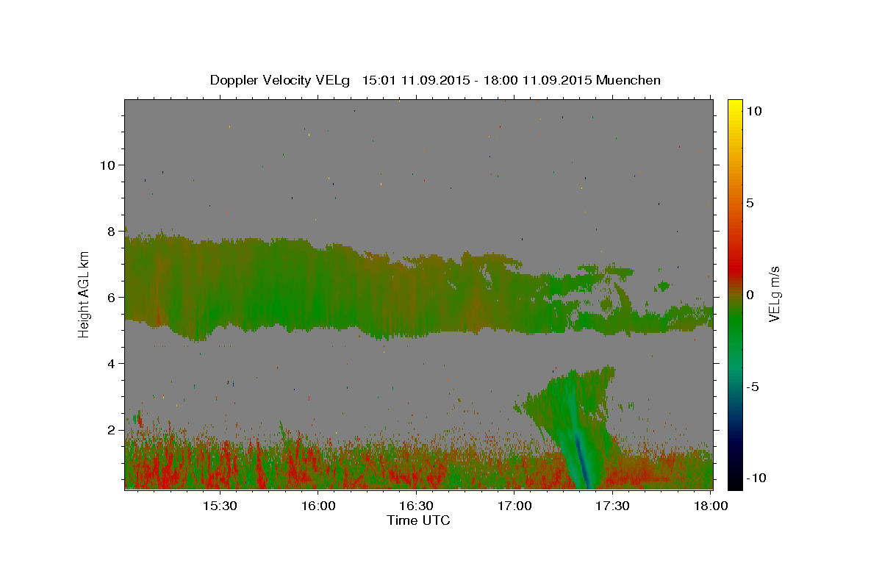Click the Height AGL km axis label
This screenshot has height=588, width=882.
tap(85, 294)
